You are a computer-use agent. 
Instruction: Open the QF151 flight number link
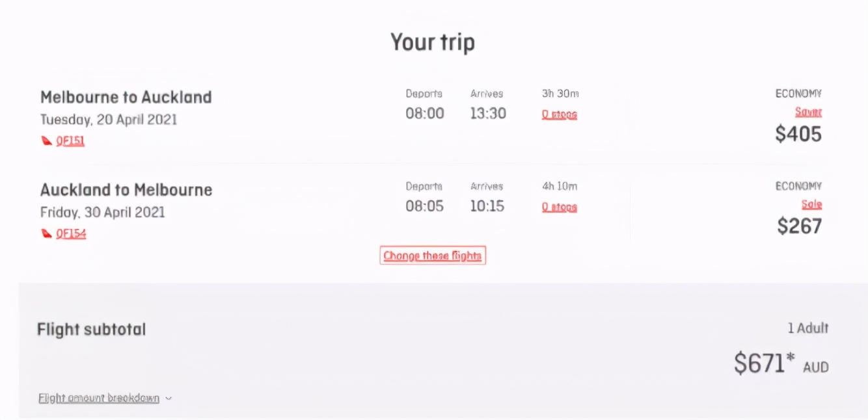coord(70,141)
